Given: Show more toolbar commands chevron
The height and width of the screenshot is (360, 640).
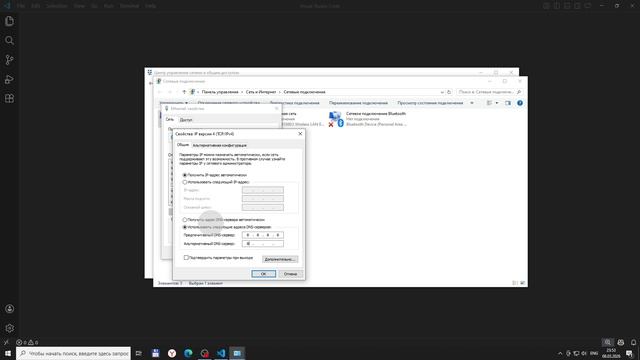Looking at the screenshot, I should pyautogui.click(x=472, y=103).
